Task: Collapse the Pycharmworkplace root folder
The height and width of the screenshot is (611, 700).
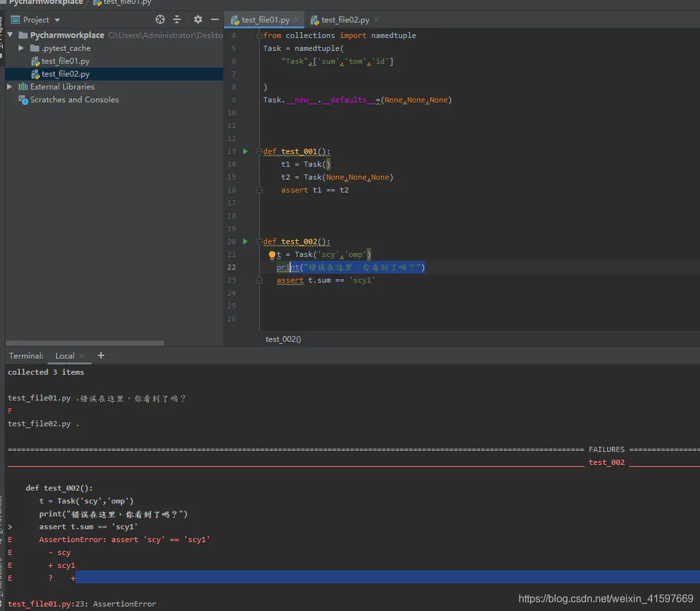Action: (x=10, y=35)
